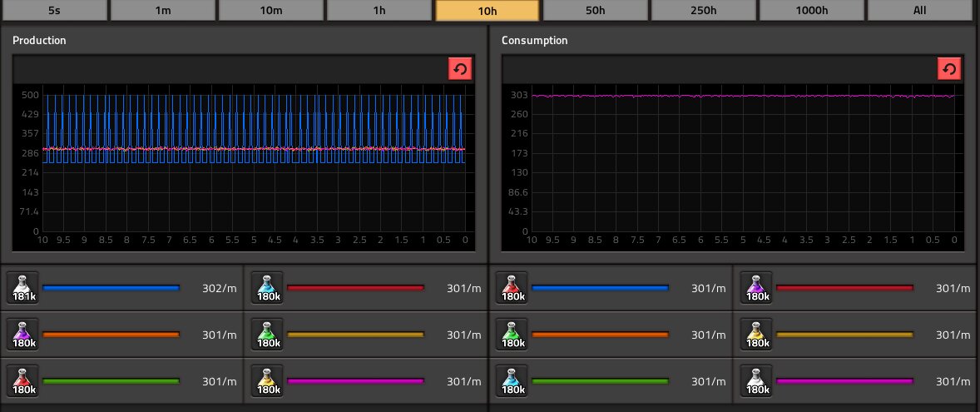The height and width of the screenshot is (412, 980).
Task: Select the 1m time range tab
Action: [x=162, y=11]
